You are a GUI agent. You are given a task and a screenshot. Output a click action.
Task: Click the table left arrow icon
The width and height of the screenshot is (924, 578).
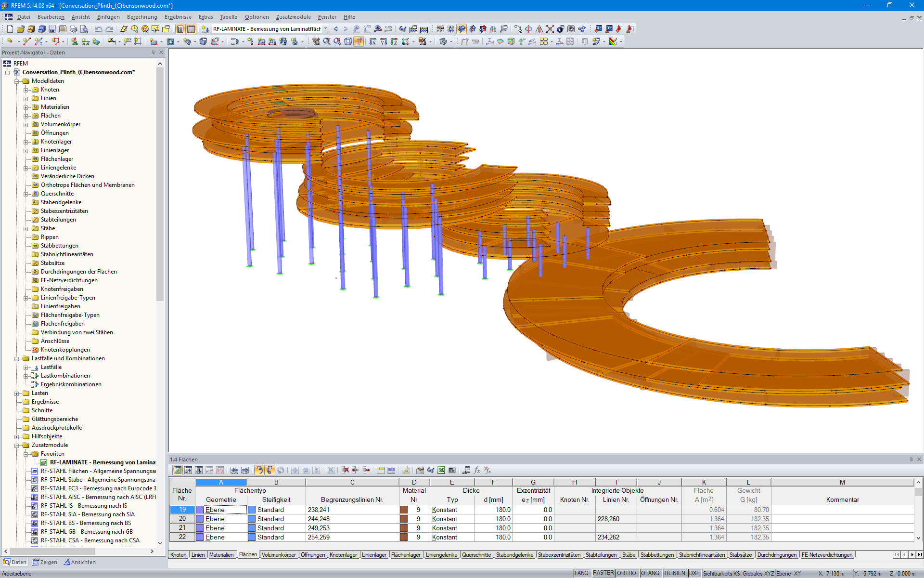click(x=234, y=470)
